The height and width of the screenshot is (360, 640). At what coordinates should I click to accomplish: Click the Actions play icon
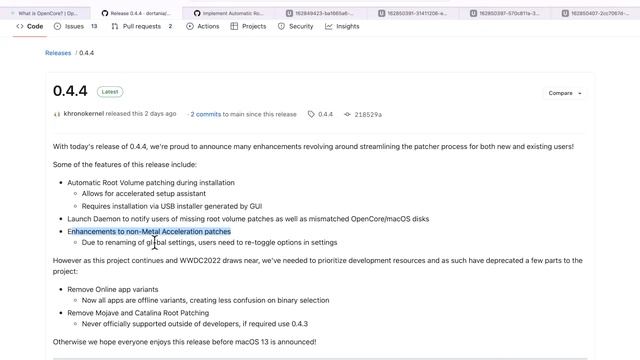190,26
